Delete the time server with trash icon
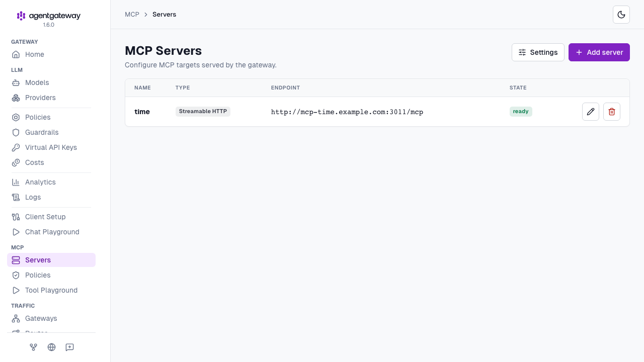Image resolution: width=644 pixels, height=362 pixels. click(x=612, y=112)
